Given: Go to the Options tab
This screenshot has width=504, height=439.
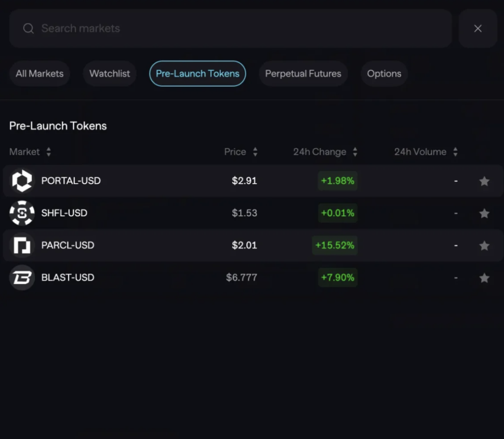Looking at the screenshot, I should (384, 74).
